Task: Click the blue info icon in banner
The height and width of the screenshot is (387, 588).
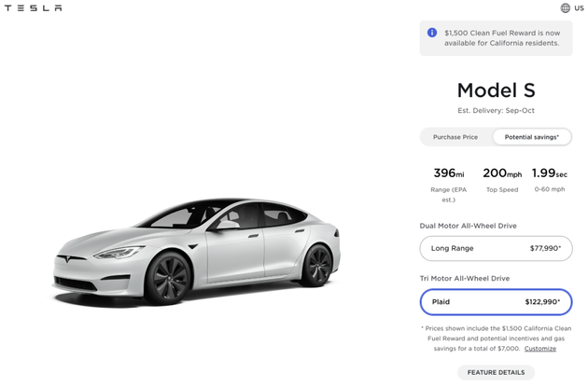Action: [432, 33]
